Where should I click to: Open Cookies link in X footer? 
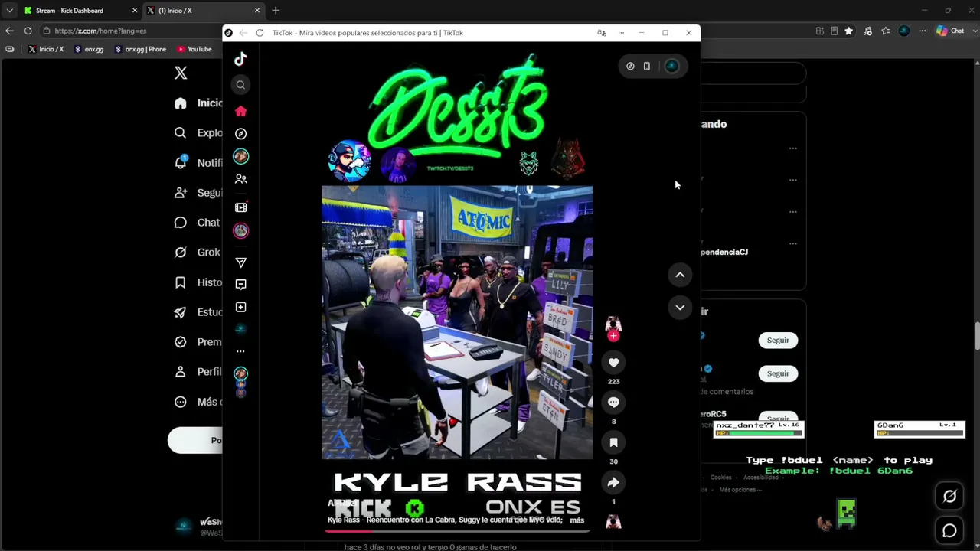[721, 478]
